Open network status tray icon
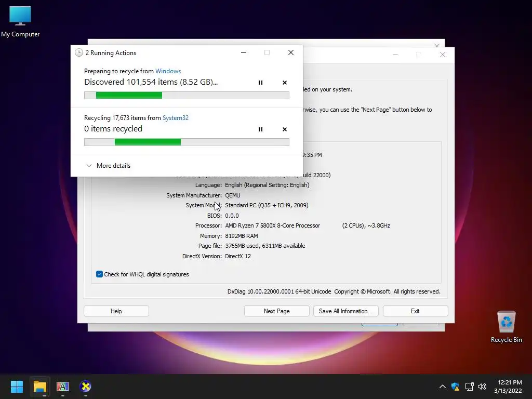The height and width of the screenshot is (399, 532). [469, 387]
